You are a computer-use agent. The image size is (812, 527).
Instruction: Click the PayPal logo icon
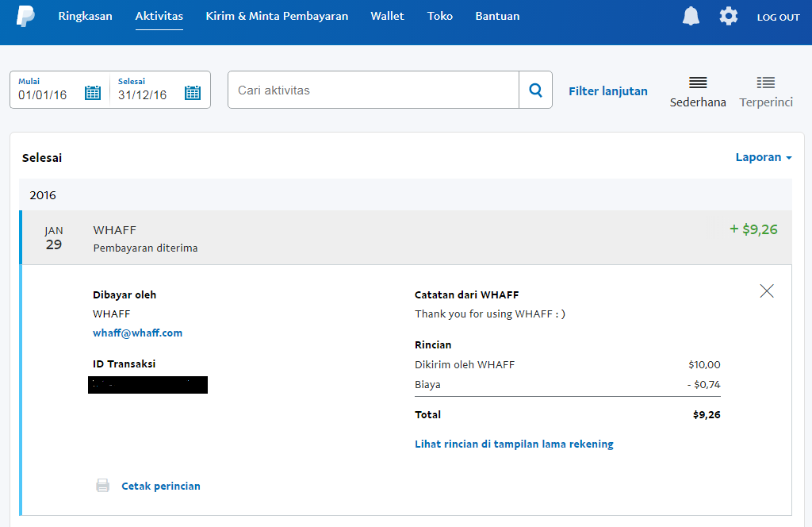point(25,16)
